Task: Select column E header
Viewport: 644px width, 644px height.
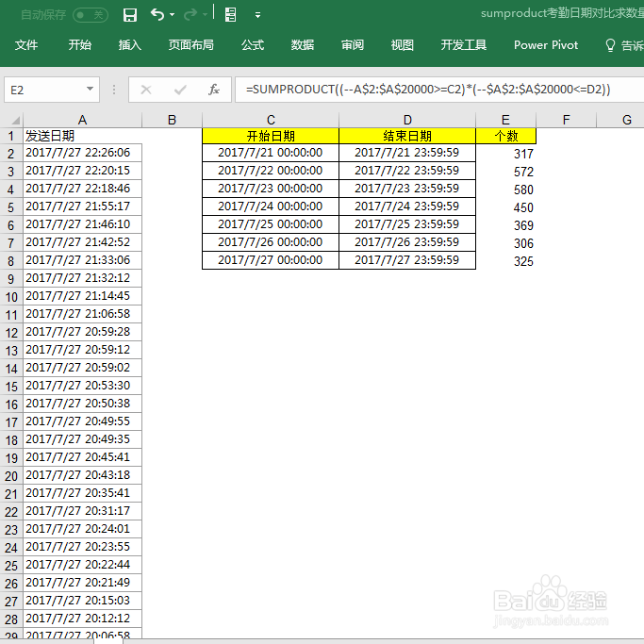Action: click(505, 120)
